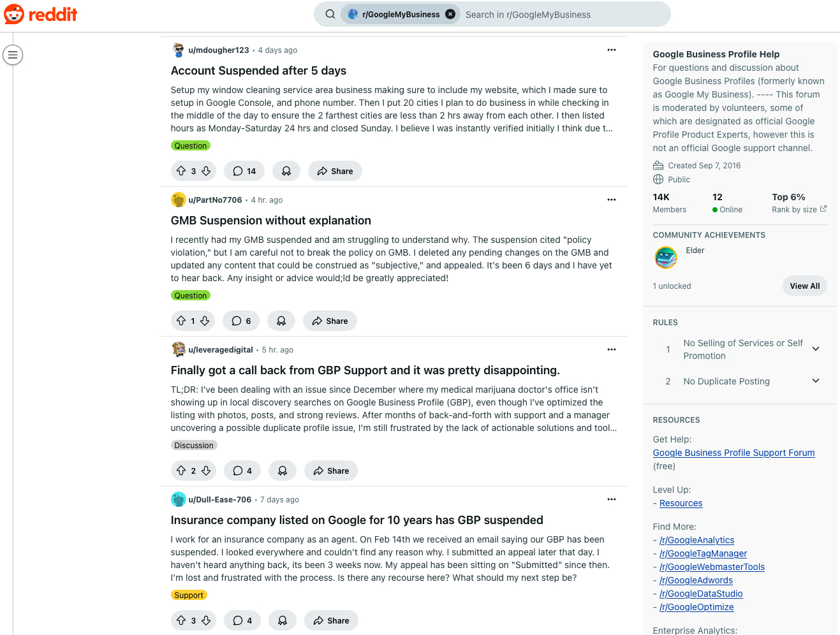
Task: Select the yellow Support flair tag
Action: [189, 595]
